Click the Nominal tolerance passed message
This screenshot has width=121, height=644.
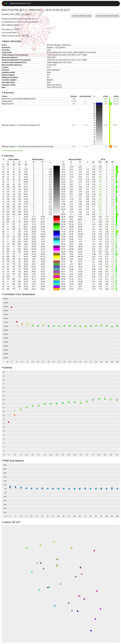(x=12, y=151)
